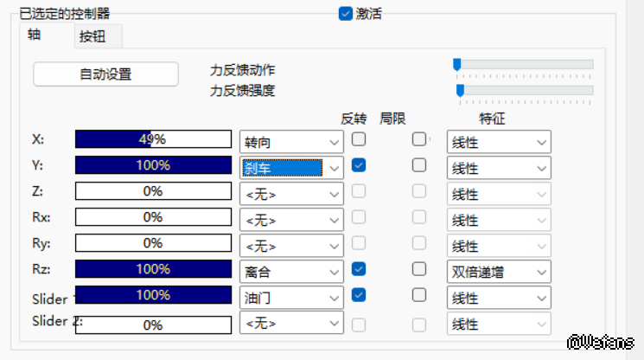Open the Rz axis 离合 dropdown
644x360 pixels.
click(x=291, y=272)
